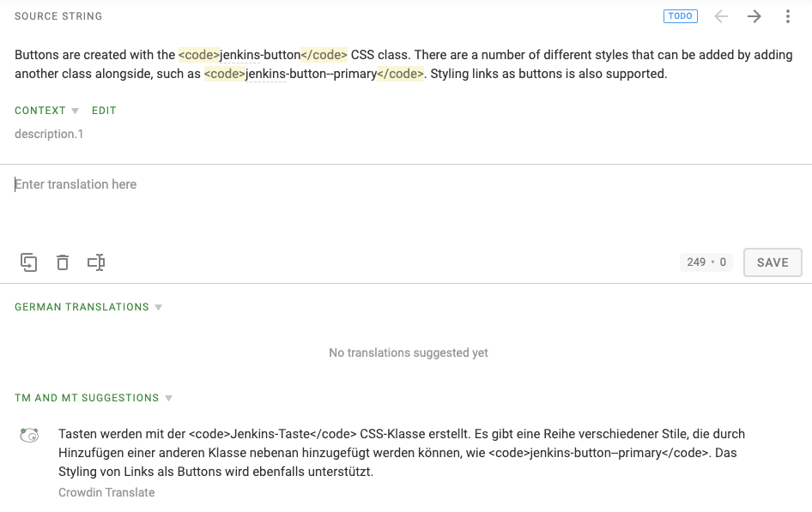Screen dimensions: 812x512
Task: Click the TODO status badge
Action: pos(680,15)
